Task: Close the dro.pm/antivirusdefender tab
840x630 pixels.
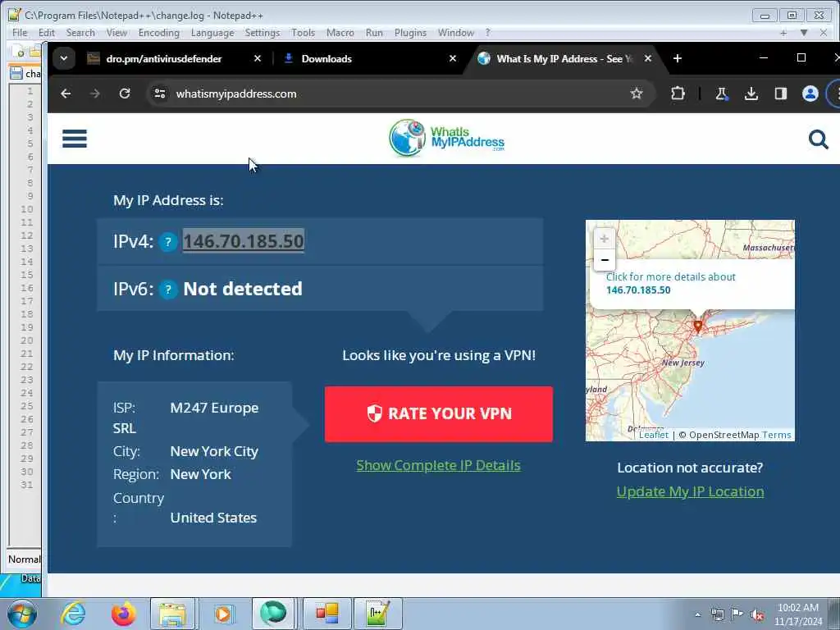Action: 257,58
